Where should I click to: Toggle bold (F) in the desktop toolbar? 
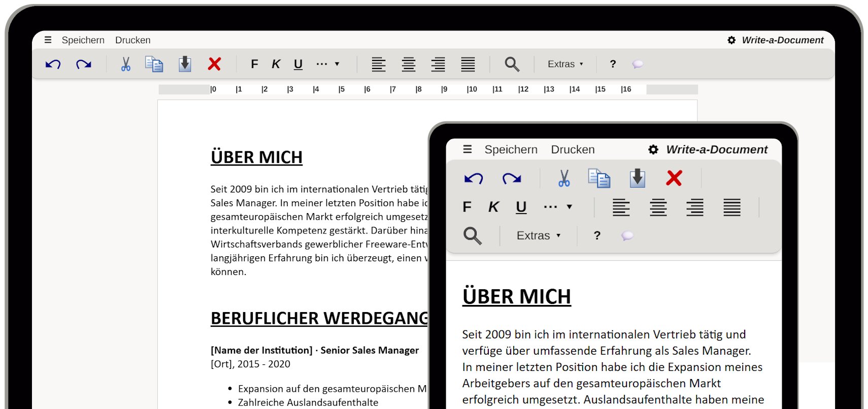(254, 64)
